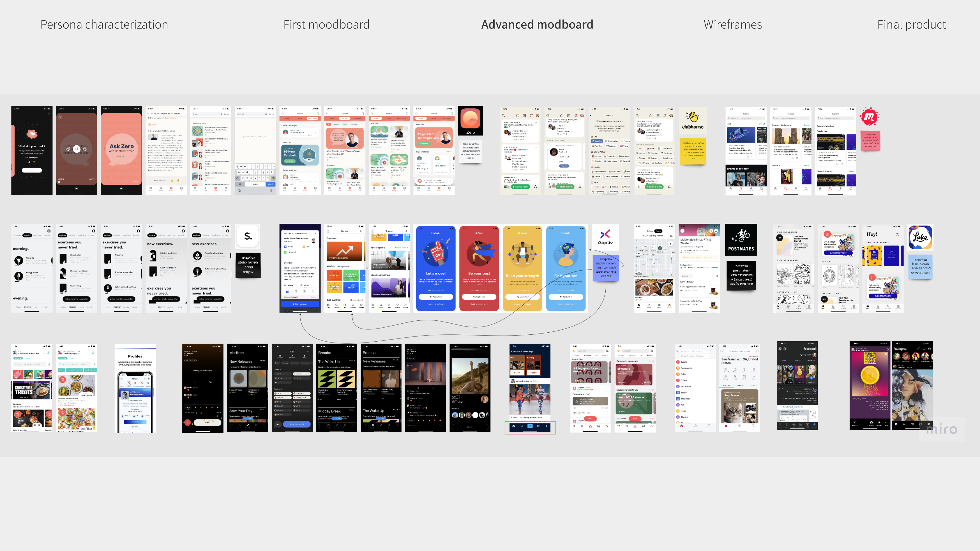Click the Lake app icon
This screenshot has width=980, height=551.
(920, 237)
